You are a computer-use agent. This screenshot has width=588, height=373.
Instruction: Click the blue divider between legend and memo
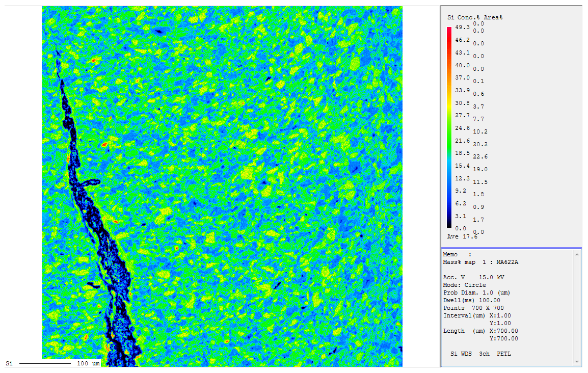coord(511,248)
